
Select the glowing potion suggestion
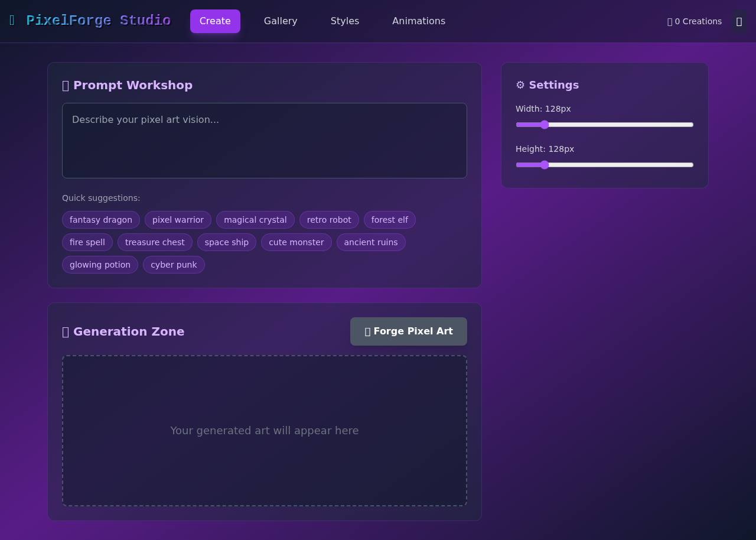(x=100, y=265)
